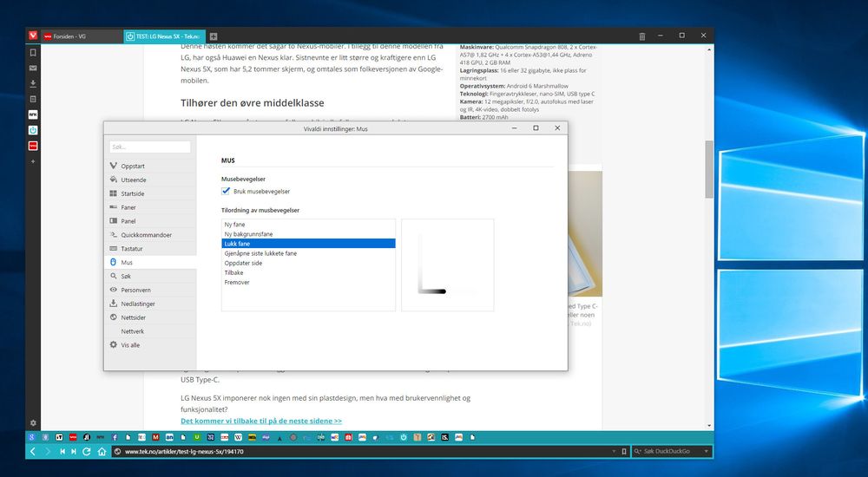
Task: Follow the 'Det kommer vi tilbake til' link
Action: tap(261, 421)
